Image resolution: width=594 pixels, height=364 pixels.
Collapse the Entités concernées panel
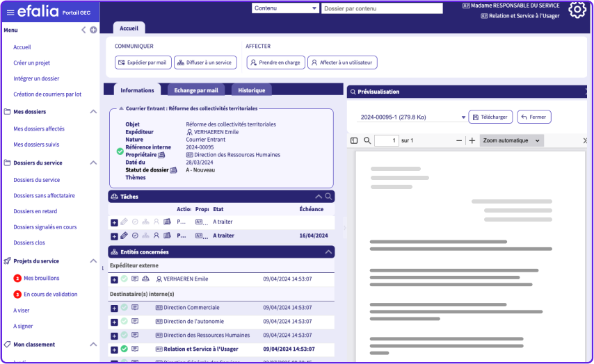click(328, 252)
